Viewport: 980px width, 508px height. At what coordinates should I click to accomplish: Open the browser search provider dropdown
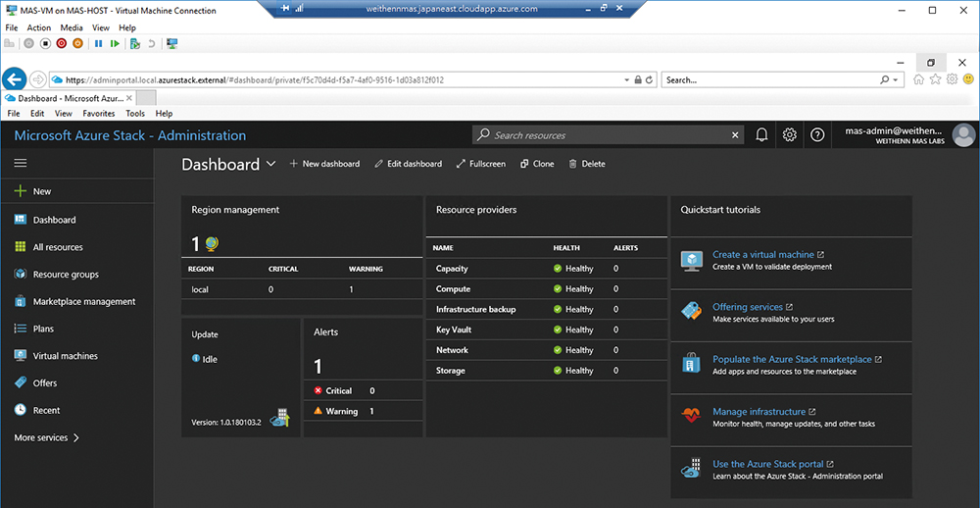point(896,80)
